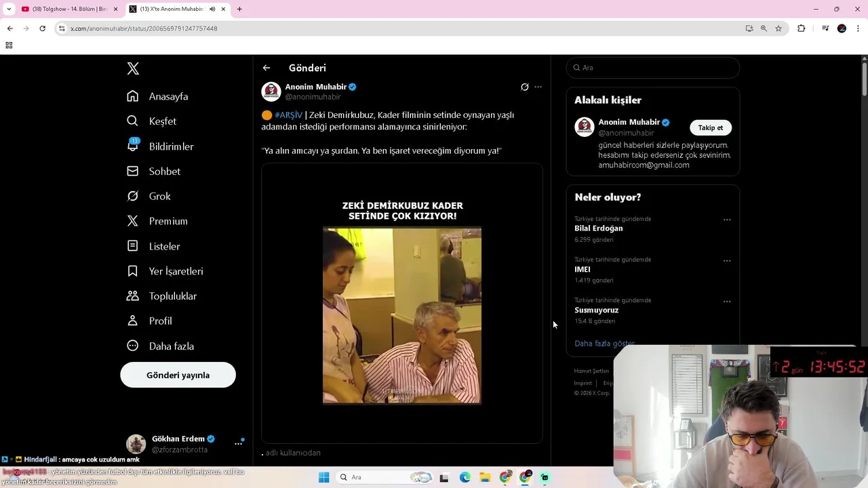Click browser back button
This screenshot has height=488, width=868.
pyautogui.click(x=9, y=28)
